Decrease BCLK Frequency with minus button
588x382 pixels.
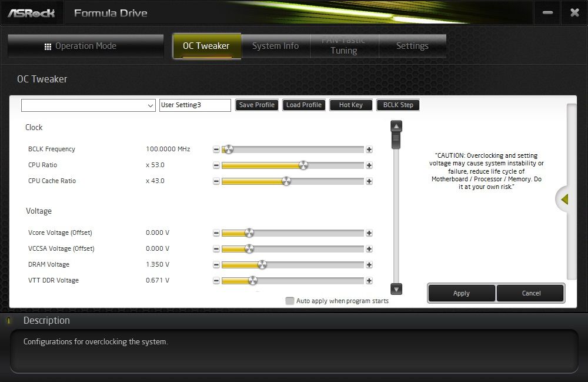(x=216, y=150)
